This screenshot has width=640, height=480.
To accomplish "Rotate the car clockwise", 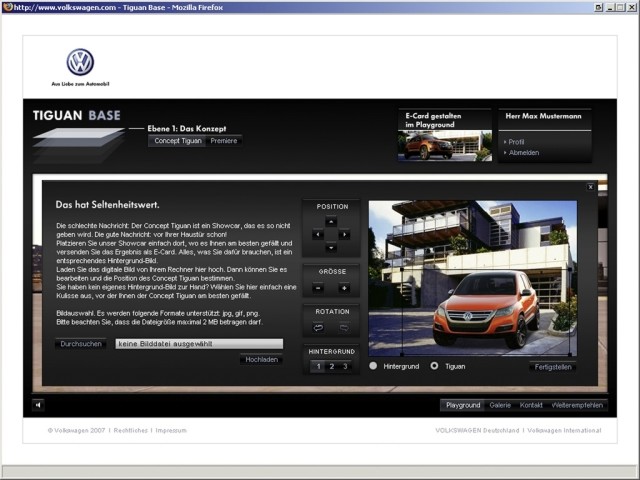I will [344, 328].
